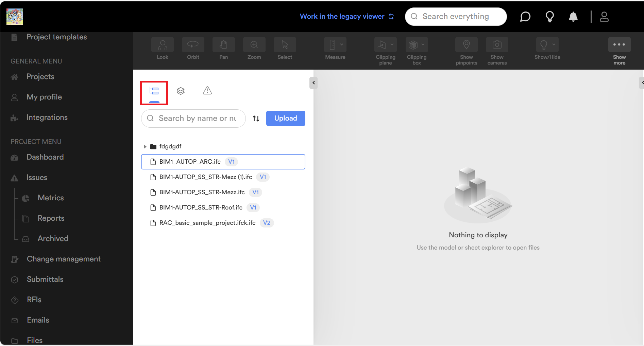Collapse the model explorer panel
This screenshot has height=346, width=644.
click(x=313, y=83)
